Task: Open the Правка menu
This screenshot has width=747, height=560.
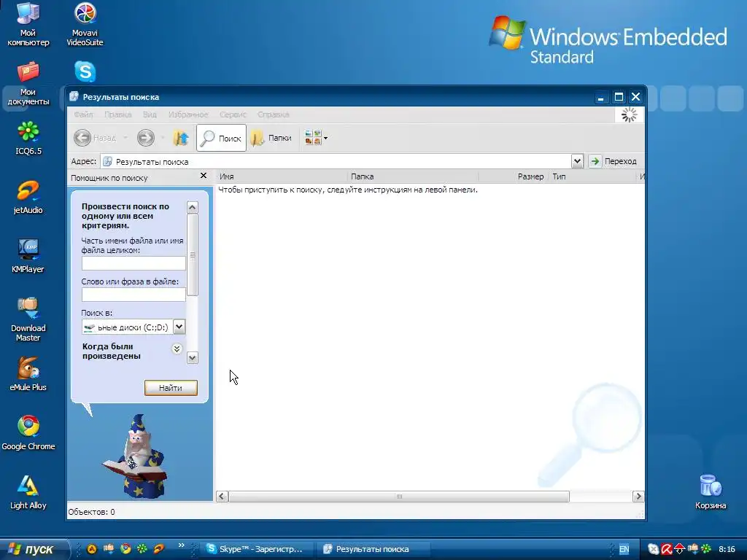Action: (117, 114)
